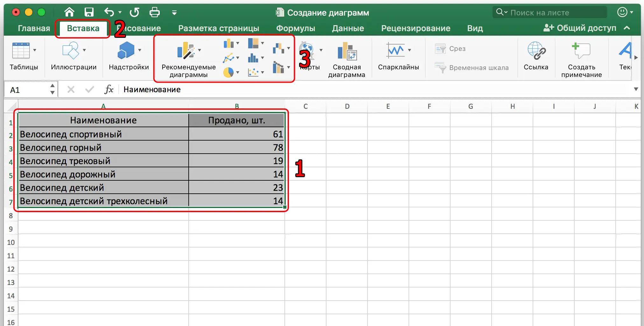644x326 pixels.
Task: Expand the pie chart dropdown arrow
Action: [238, 73]
